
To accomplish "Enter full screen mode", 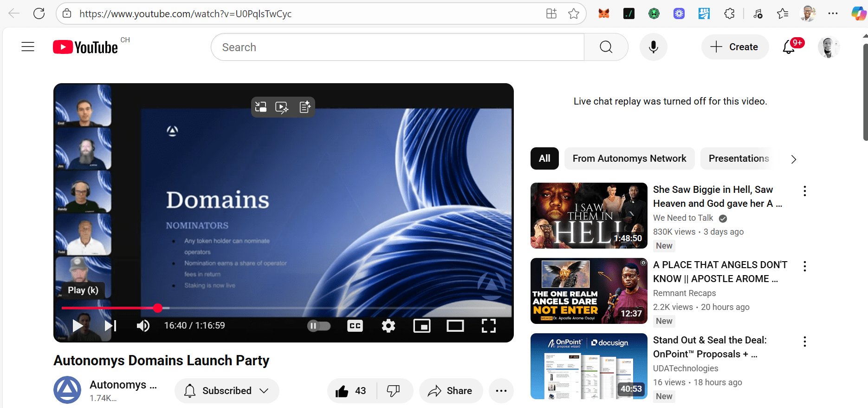I will click(488, 326).
